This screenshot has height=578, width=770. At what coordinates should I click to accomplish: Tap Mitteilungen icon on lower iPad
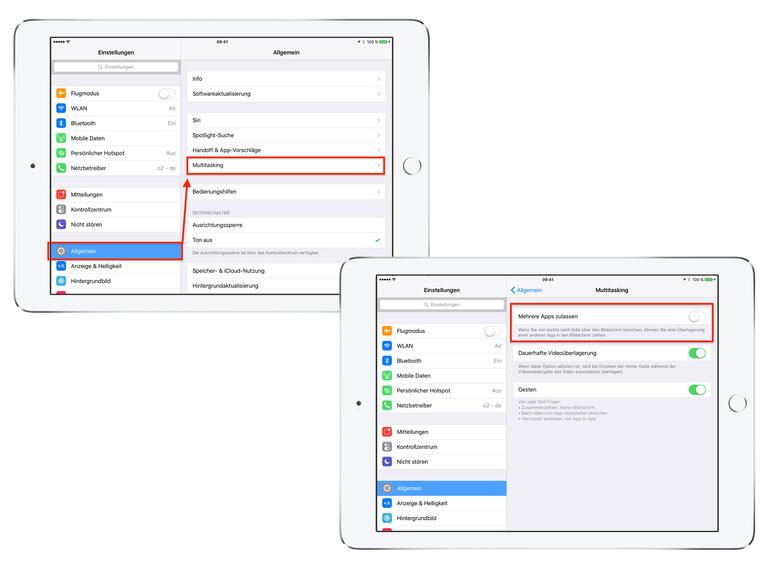click(387, 432)
